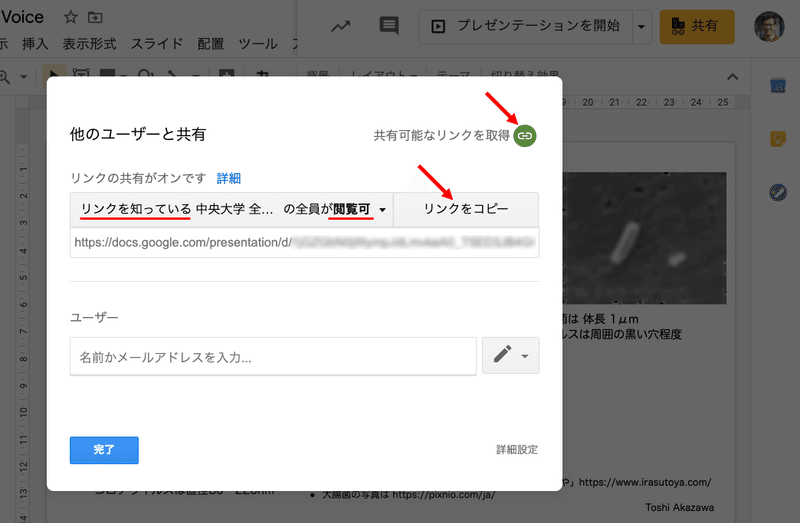The height and width of the screenshot is (523, 800).
Task: Click the bacteria photo on the slide
Action: click(x=644, y=238)
